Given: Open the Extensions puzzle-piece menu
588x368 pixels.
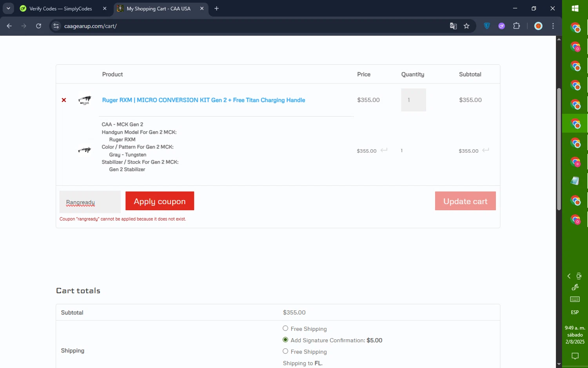Looking at the screenshot, I should (x=517, y=26).
